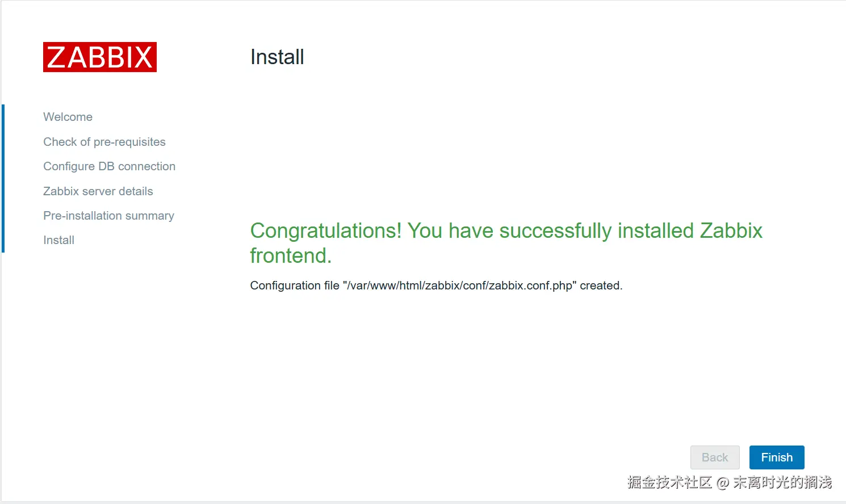Select Check of pre-requisites step
The width and height of the screenshot is (846, 504).
pyautogui.click(x=104, y=142)
